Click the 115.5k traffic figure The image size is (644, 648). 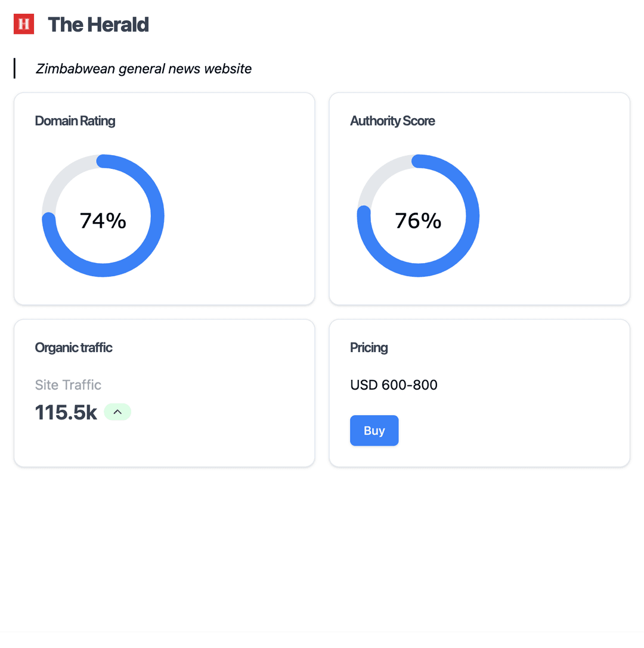tap(66, 412)
